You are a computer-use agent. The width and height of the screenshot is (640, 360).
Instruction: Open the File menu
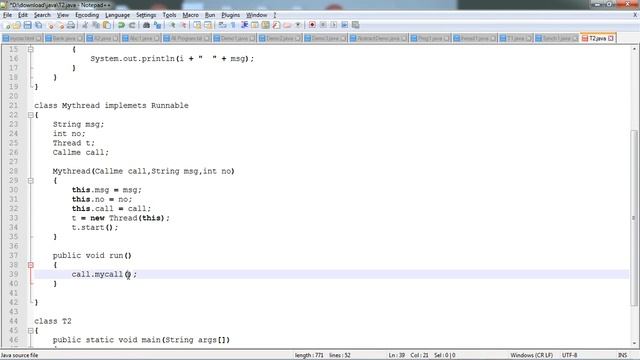tap(7, 15)
